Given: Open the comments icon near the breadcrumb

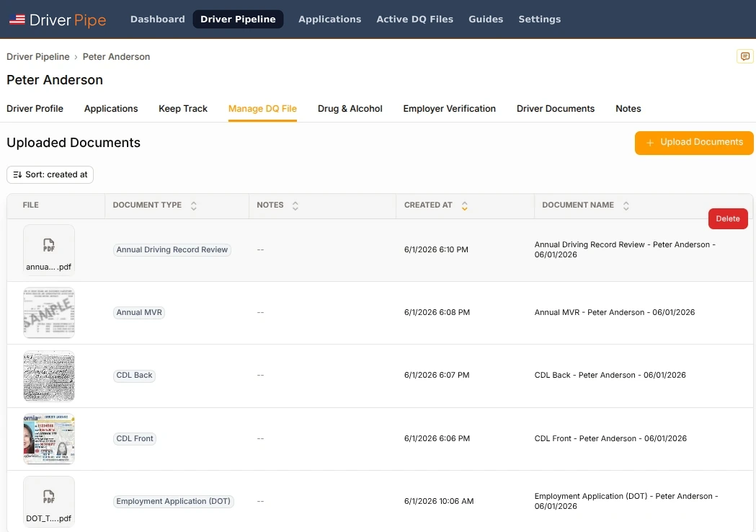Looking at the screenshot, I should pyautogui.click(x=745, y=56).
